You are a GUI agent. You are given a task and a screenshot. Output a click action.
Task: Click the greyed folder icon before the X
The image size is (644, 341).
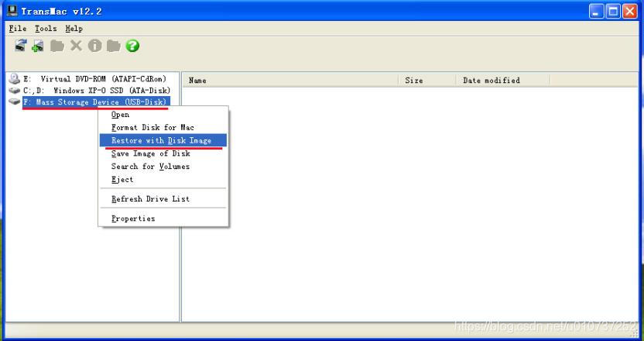[57, 46]
